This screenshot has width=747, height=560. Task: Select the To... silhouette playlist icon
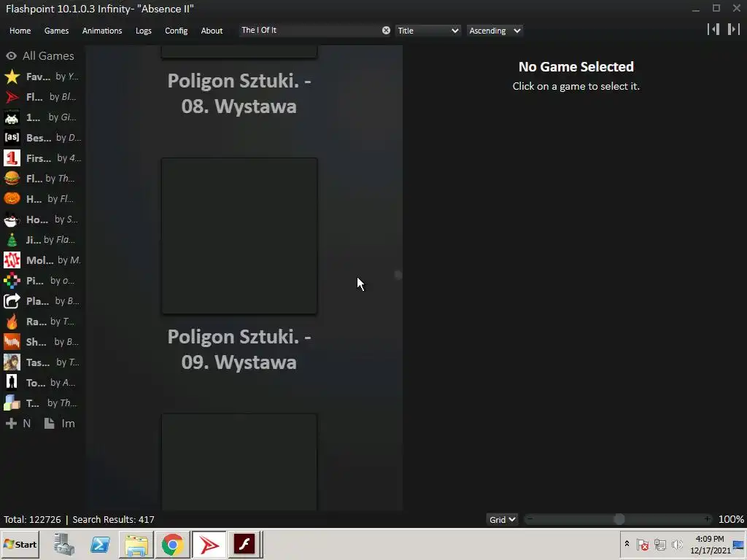(12, 383)
